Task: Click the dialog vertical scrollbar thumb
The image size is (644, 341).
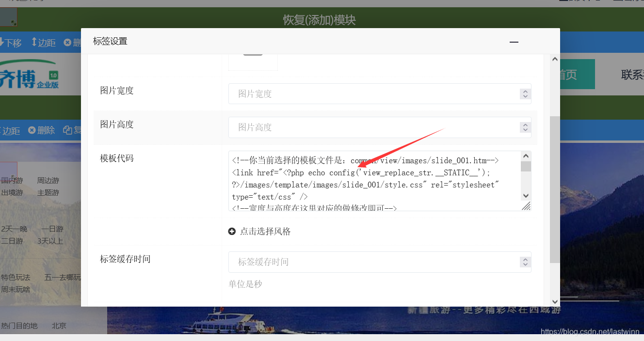Action: pos(555,189)
